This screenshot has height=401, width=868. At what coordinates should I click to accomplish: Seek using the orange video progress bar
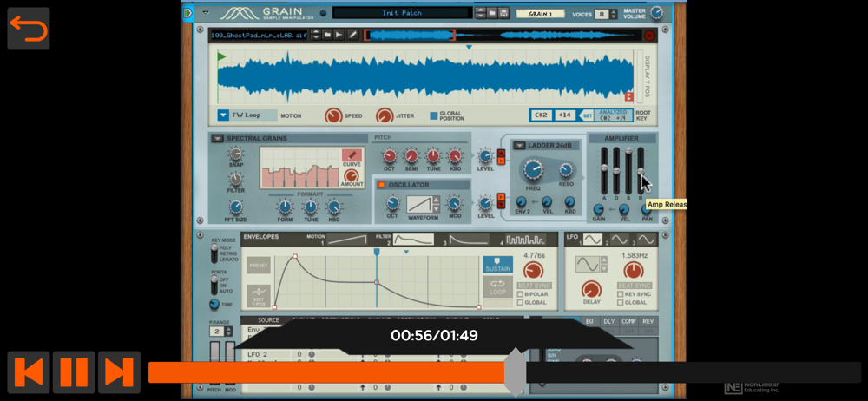coord(504,372)
